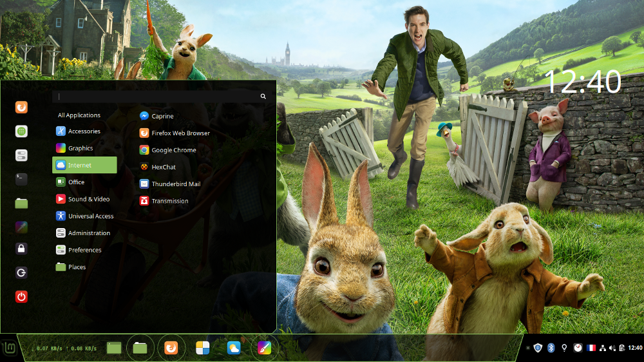Click the clipboard notes tray icon
The image size is (644, 362).
click(622, 348)
